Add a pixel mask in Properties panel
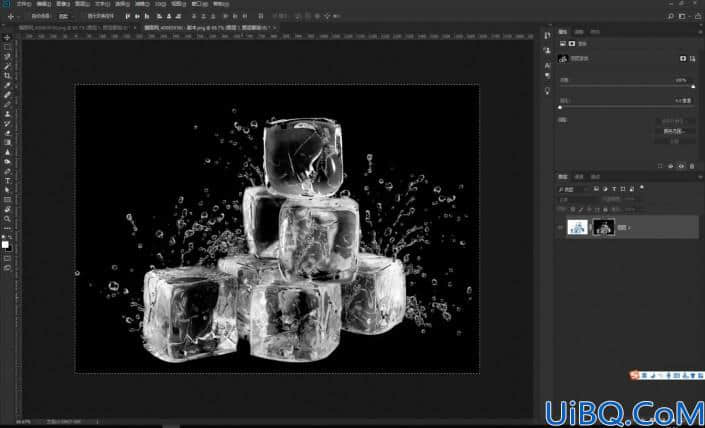This screenshot has height=428, width=705. tap(683, 58)
